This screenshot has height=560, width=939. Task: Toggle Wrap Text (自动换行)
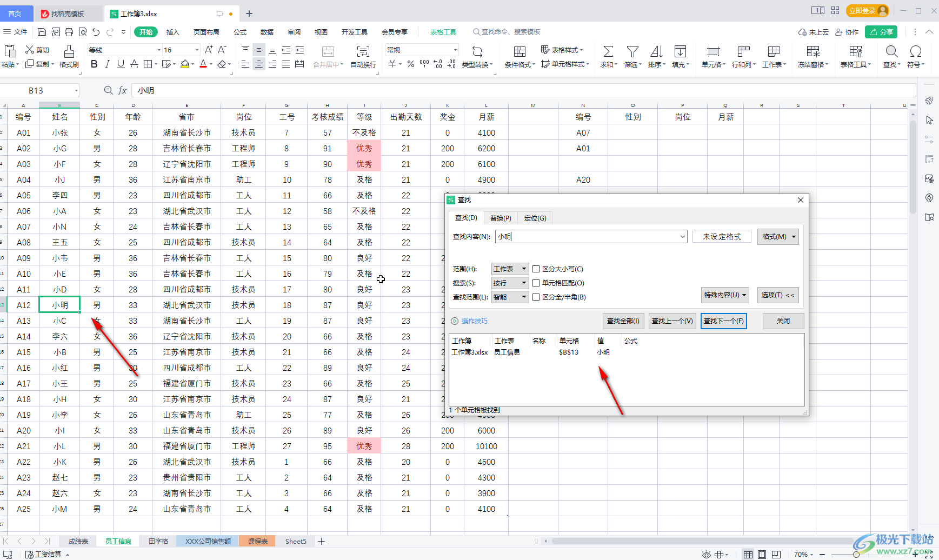pos(363,56)
